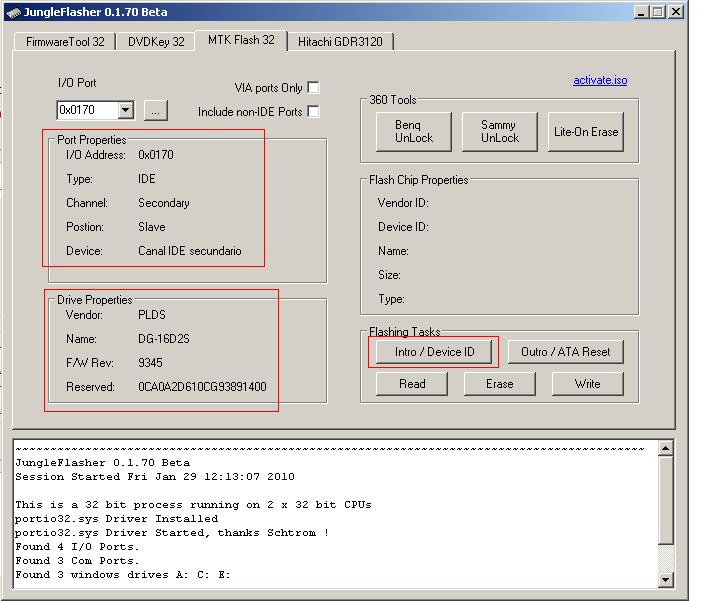Click the log line about 32 bit CPUs
The height and width of the screenshot is (601, 720).
(193, 505)
